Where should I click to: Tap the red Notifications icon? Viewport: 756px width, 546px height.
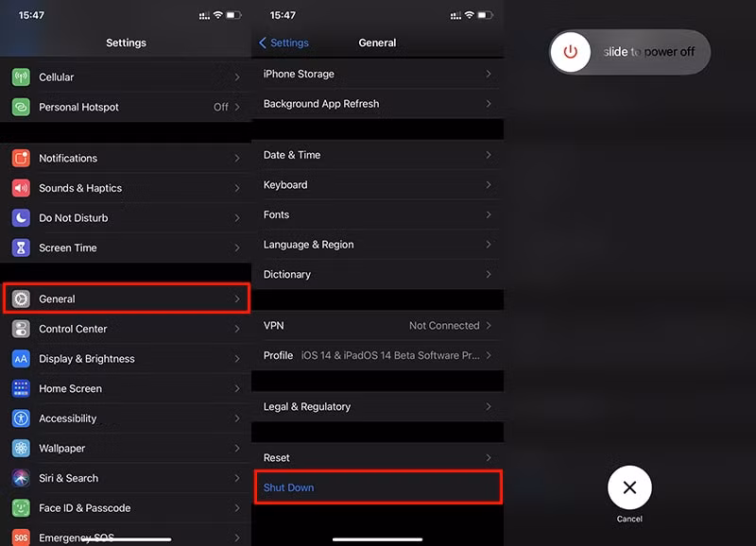click(21, 158)
